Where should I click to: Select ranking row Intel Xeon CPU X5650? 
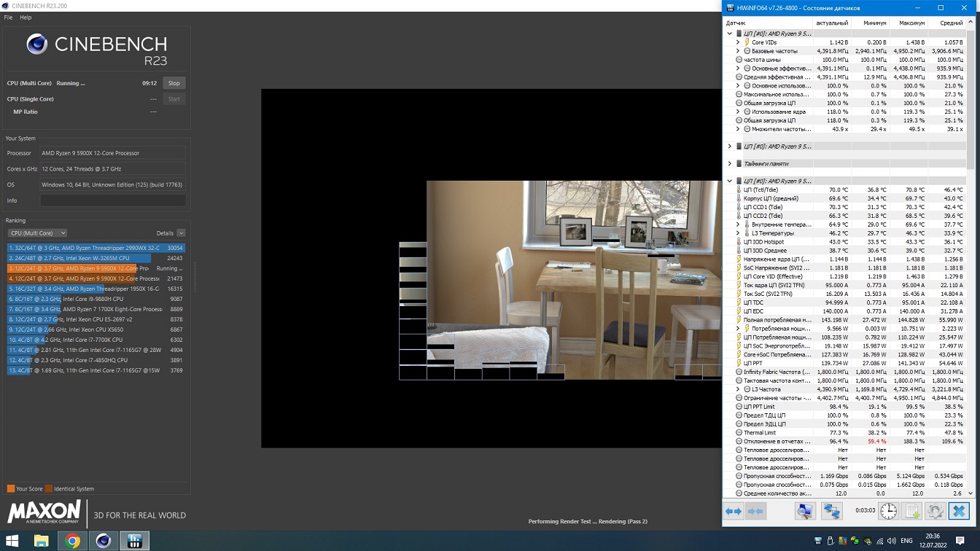[96, 329]
